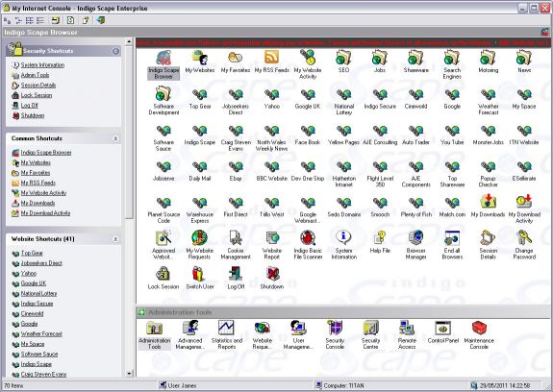Image resolution: width=553 pixels, height=392 pixels.
Task: Launch the Cineworld shortcut icon
Action: point(415,98)
